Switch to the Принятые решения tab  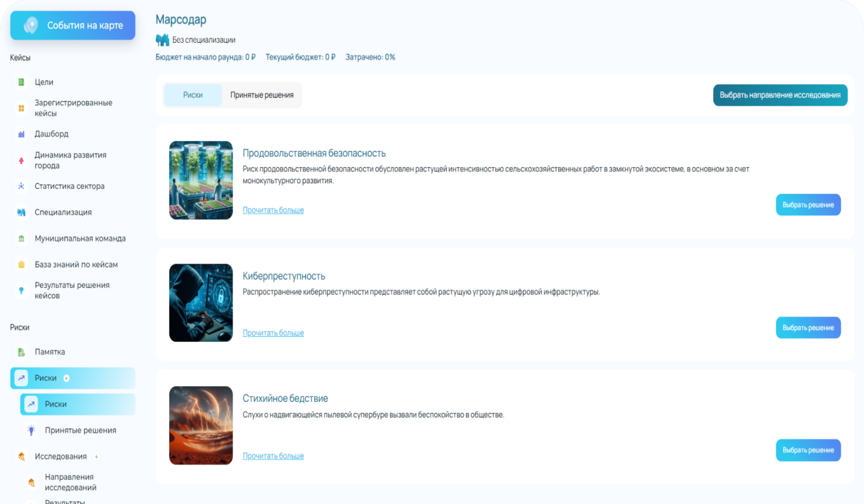(x=262, y=95)
